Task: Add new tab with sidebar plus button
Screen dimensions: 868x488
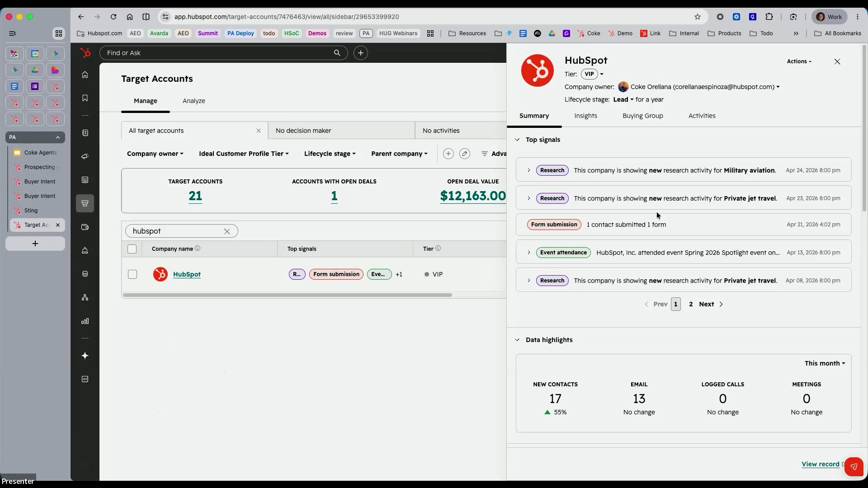Action: 35,244
